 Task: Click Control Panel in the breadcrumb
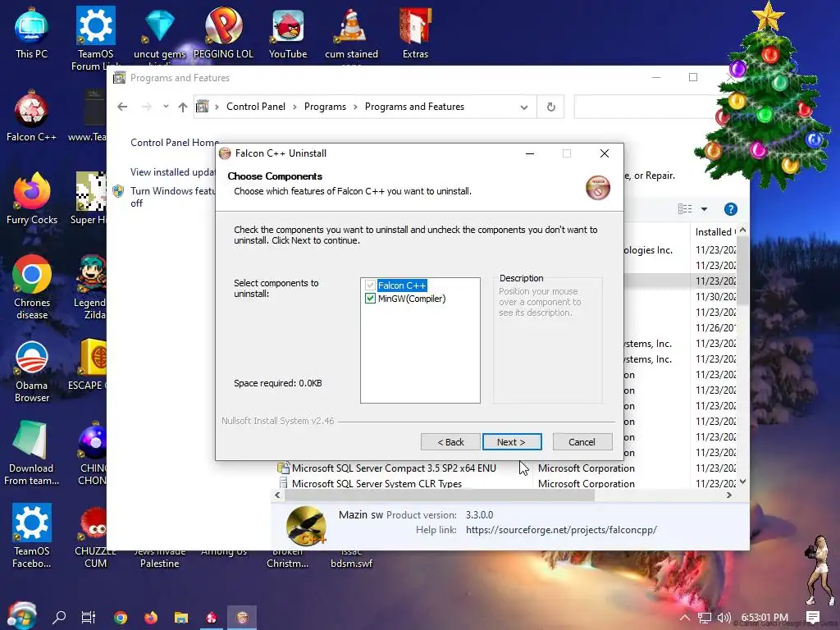256,107
